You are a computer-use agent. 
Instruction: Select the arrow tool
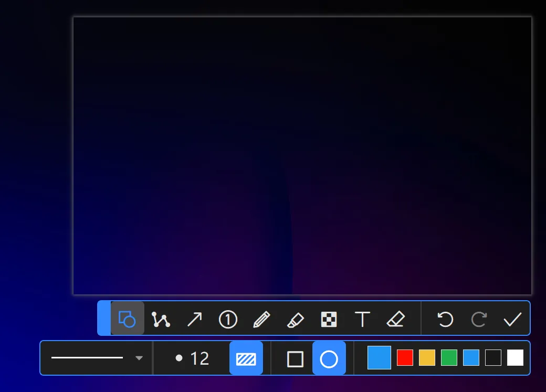(x=194, y=319)
